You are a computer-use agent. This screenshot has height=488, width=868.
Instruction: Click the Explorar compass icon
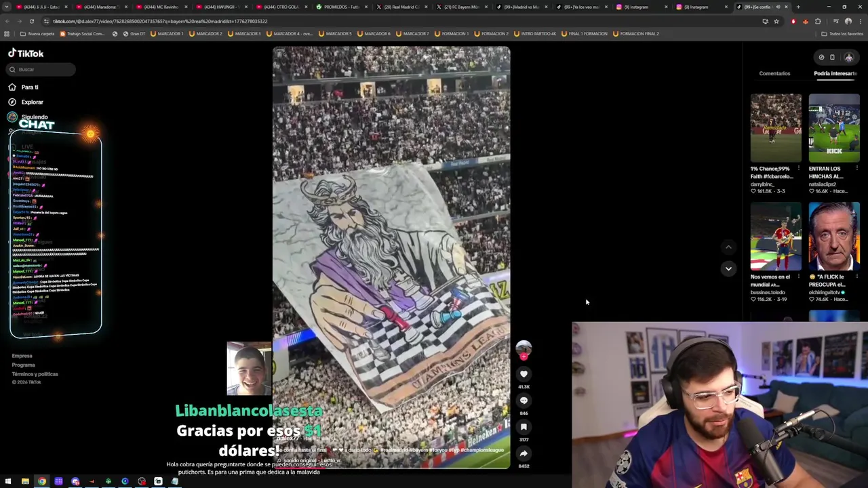(x=12, y=102)
